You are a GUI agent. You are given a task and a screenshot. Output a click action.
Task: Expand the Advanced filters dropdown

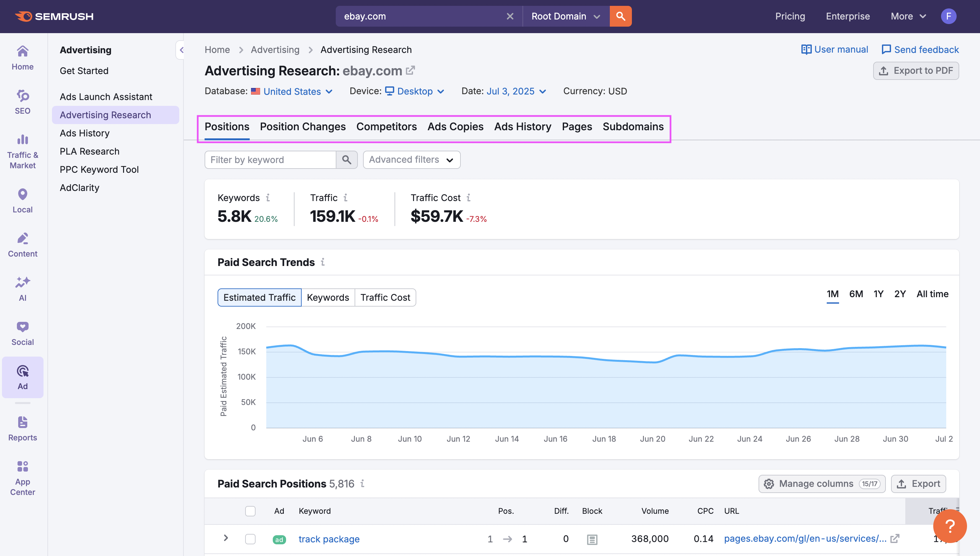(411, 159)
